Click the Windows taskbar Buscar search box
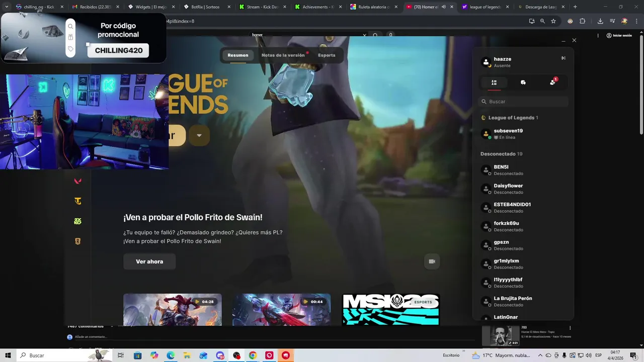The image size is (644, 362). (64, 355)
